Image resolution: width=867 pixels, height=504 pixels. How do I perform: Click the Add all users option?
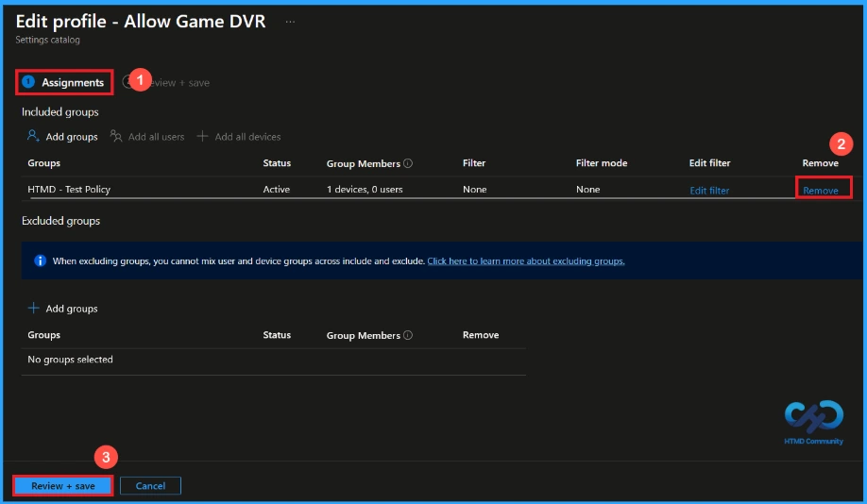(147, 137)
